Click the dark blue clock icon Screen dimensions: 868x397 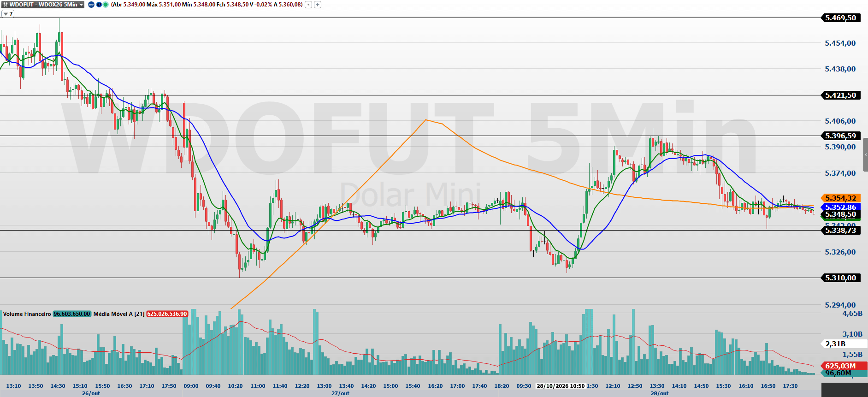click(x=99, y=5)
